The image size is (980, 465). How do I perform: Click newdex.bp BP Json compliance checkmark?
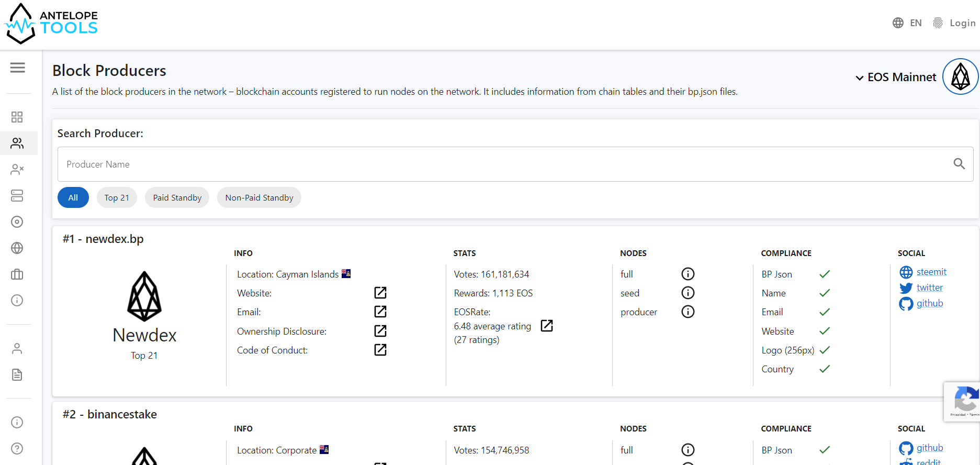pos(825,274)
